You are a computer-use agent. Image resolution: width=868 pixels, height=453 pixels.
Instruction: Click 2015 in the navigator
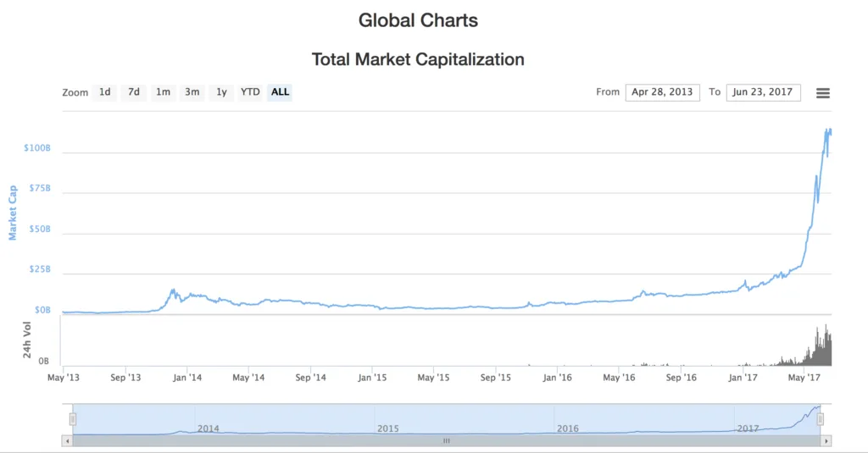(x=388, y=428)
